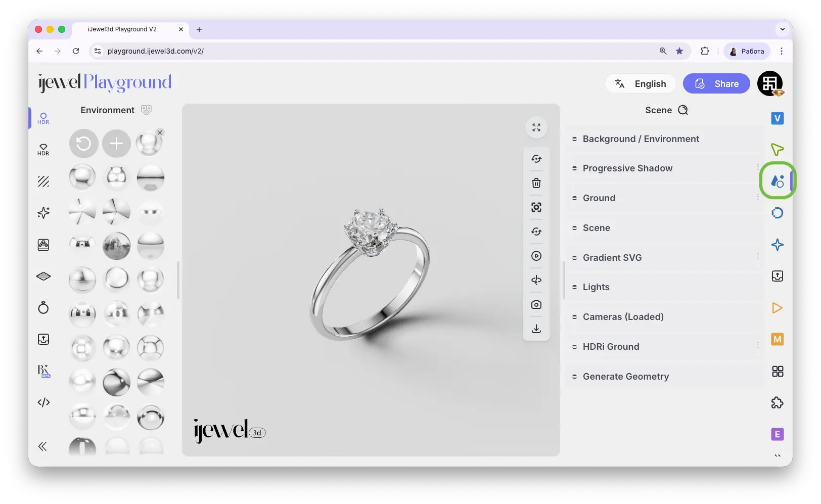Expand the HDRi Ground section
This screenshot has height=504, width=821.
(665, 347)
